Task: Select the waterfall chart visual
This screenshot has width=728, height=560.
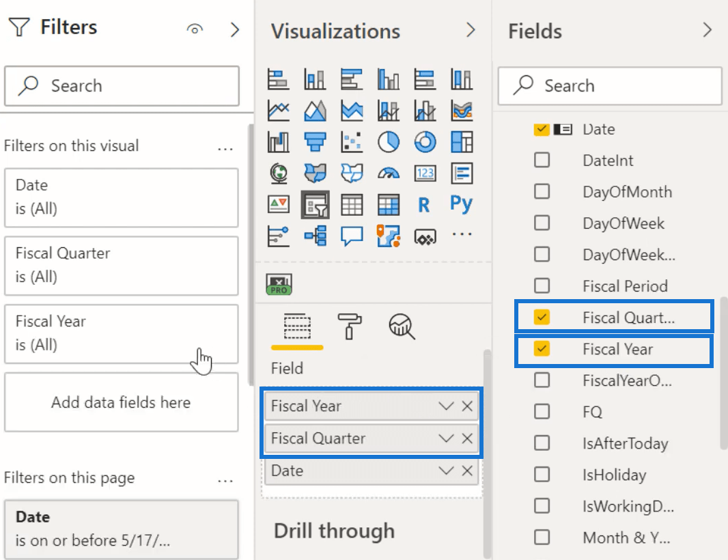Action: (278, 142)
